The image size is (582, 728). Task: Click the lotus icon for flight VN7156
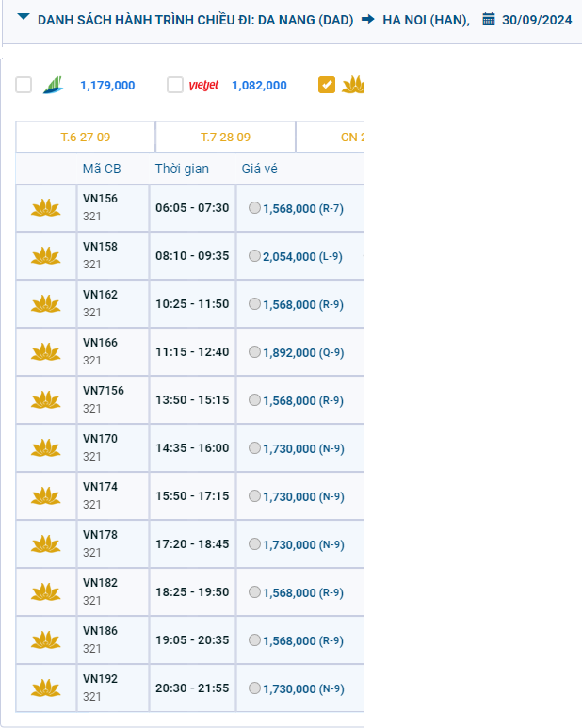pos(45,399)
